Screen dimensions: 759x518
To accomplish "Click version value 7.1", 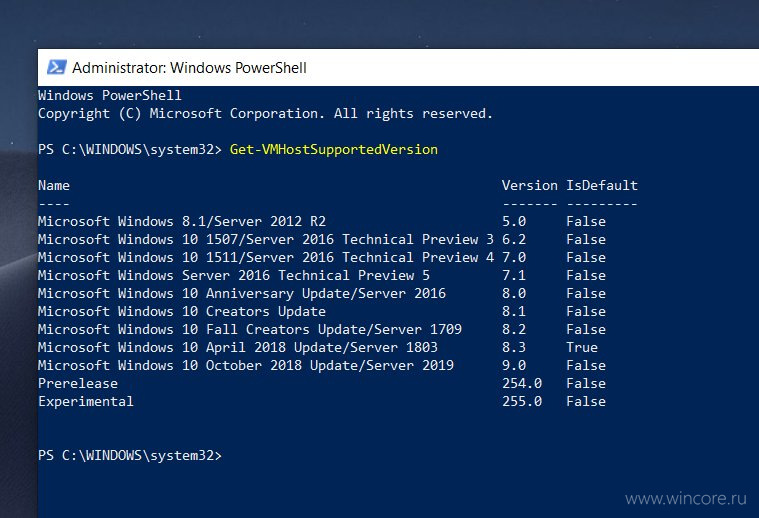I will tap(514, 275).
